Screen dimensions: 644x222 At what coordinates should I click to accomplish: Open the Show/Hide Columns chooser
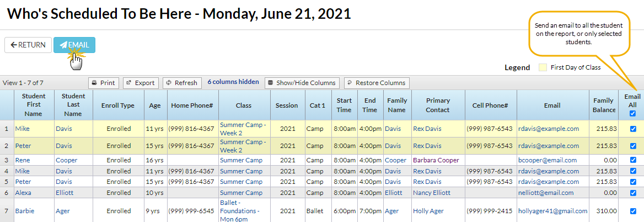click(x=302, y=83)
